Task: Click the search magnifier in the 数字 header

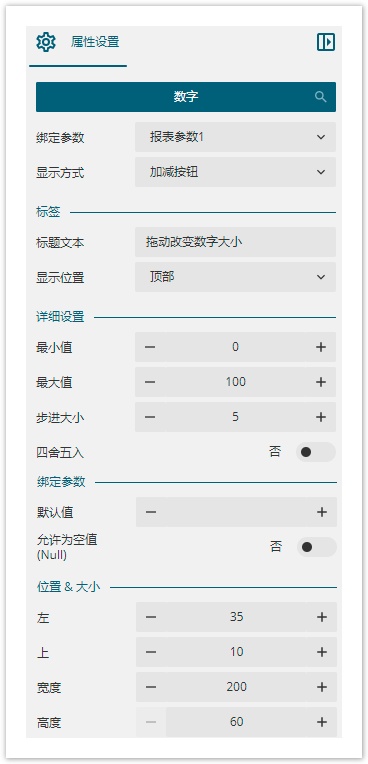Action: (x=320, y=96)
